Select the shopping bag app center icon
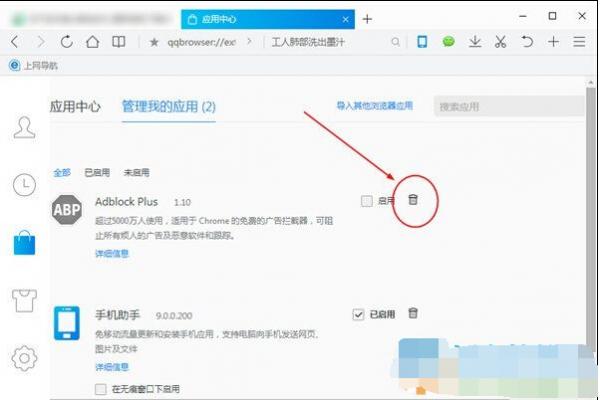The height and width of the screenshot is (400, 600). pyautogui.click(x=24, y=243)
